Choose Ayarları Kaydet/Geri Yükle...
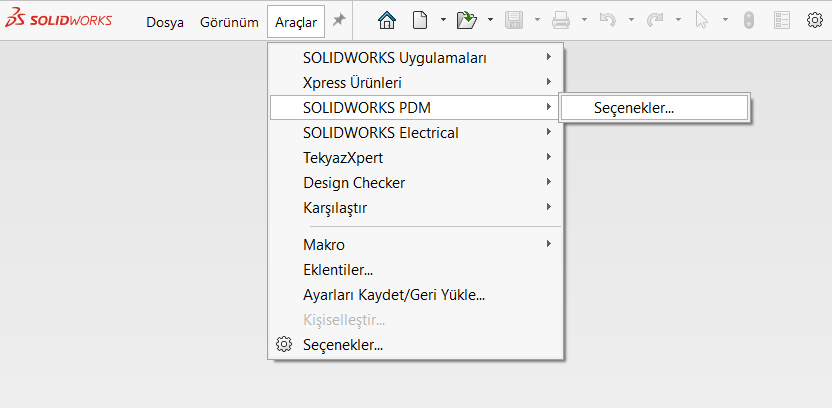The width and height of the screenshot is (832, 408). coord(415,294)
